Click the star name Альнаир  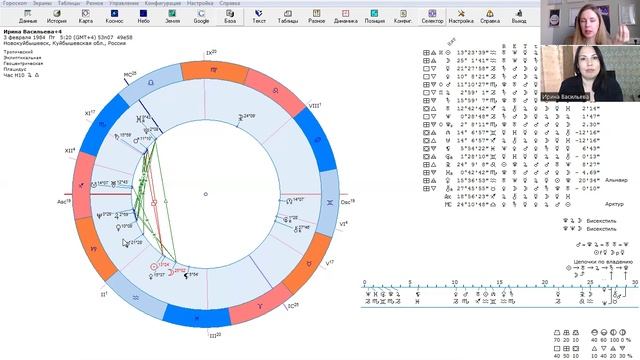coord(616,180)
